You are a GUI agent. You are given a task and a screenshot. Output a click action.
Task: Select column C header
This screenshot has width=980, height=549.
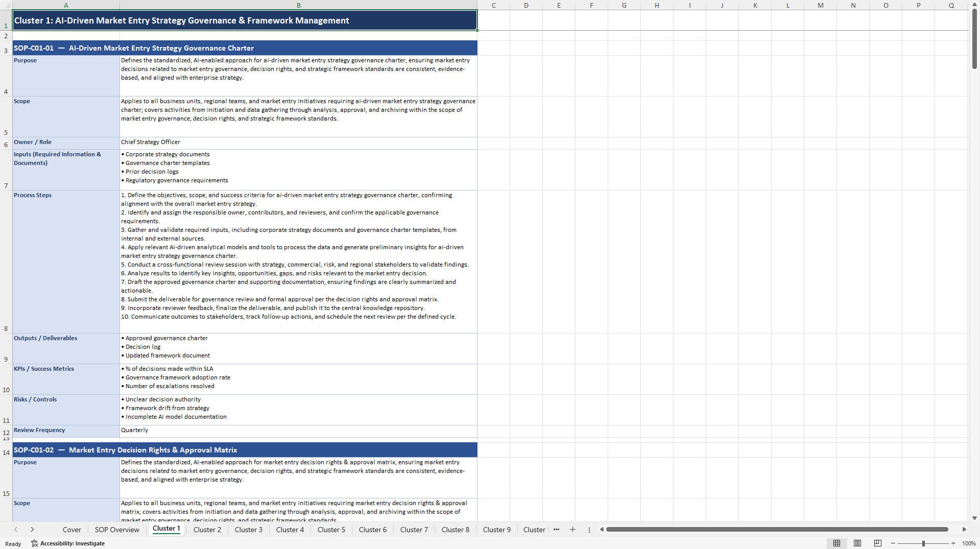[494, 5]
